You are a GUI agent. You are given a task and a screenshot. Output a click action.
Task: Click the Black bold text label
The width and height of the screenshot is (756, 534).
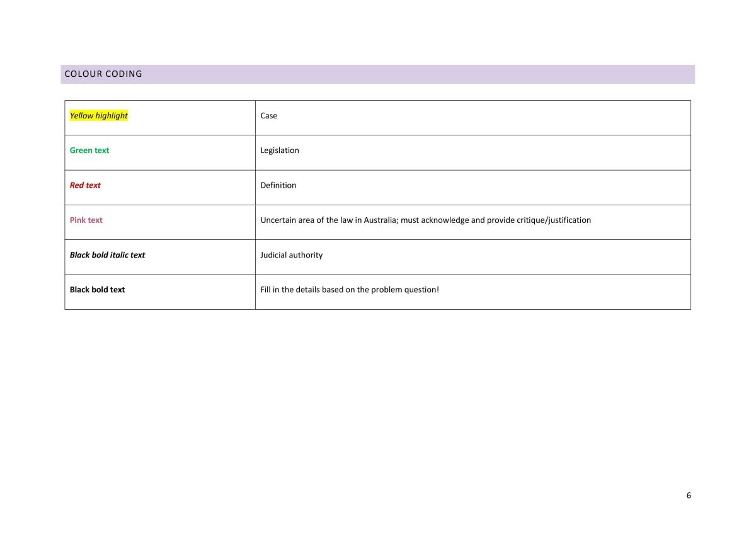click(x=97, y=290)
